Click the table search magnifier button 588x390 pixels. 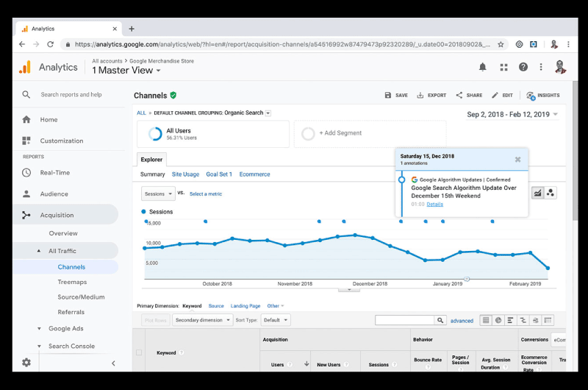coord(440,320)
